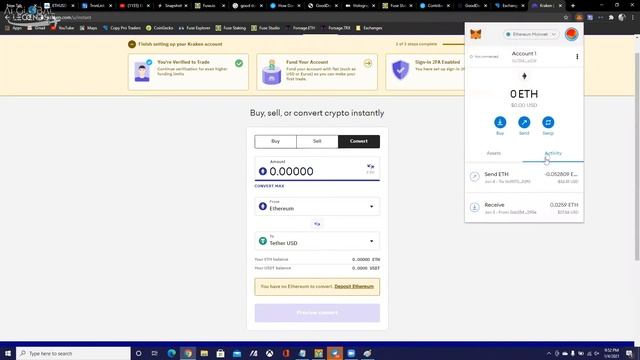Open the Fund Your Account card
Image resolution: width=640 pixels, height=360 pixels.
[317, 72]
